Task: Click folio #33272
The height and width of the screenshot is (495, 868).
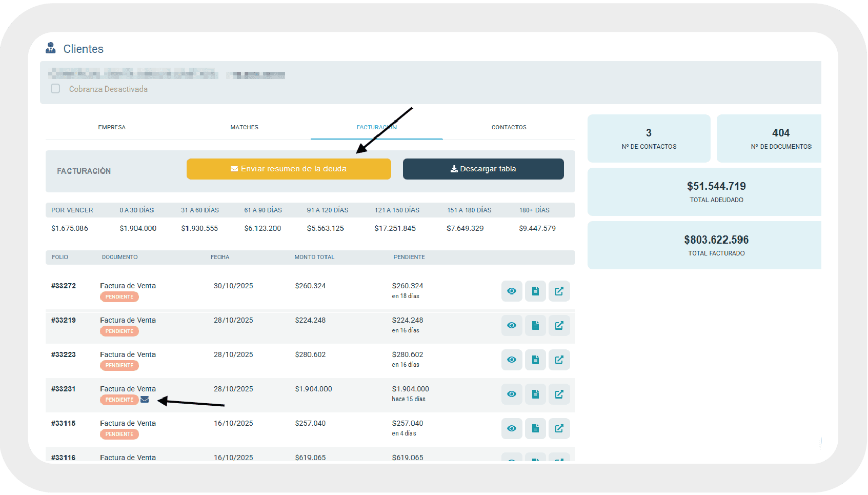Action: pos(64,286)
